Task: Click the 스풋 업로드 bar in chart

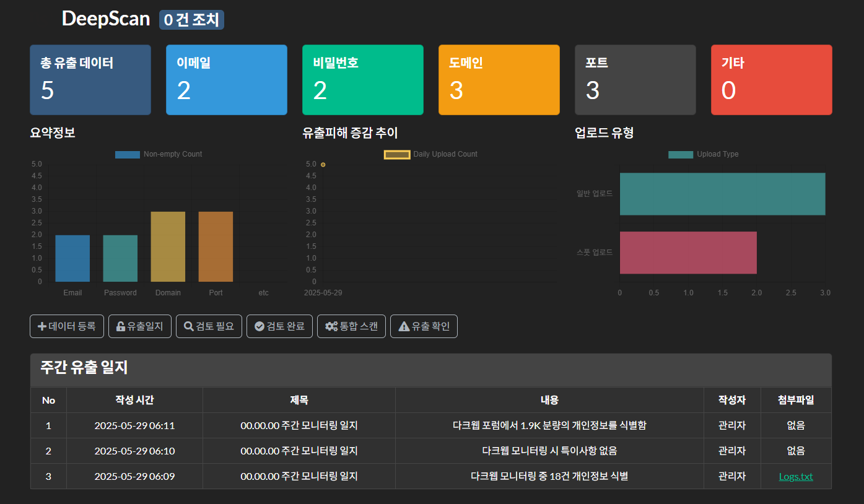Action: (687, 253)
